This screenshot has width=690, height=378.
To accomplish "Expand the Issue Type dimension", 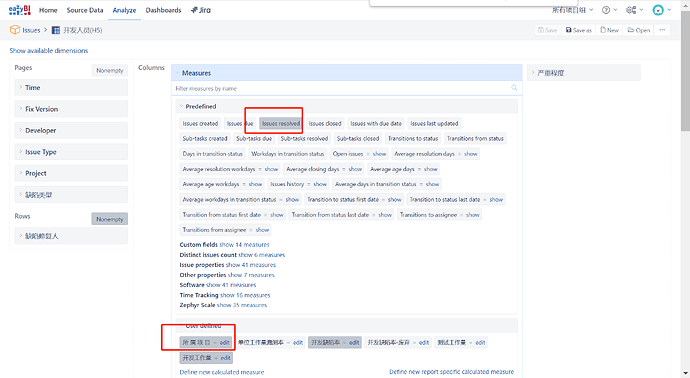I will pos(71,152).
